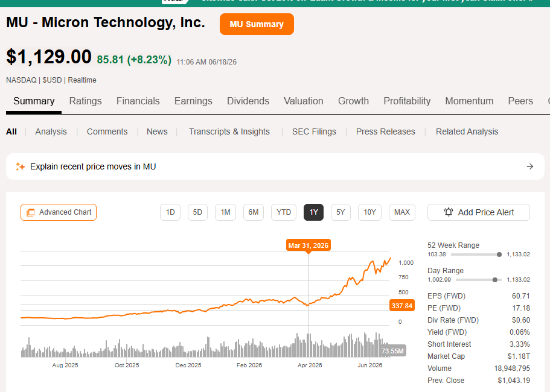Viewport: 550px width, 392px height.
Task: Switch to the Ratings tab
Action: (85, 101)
